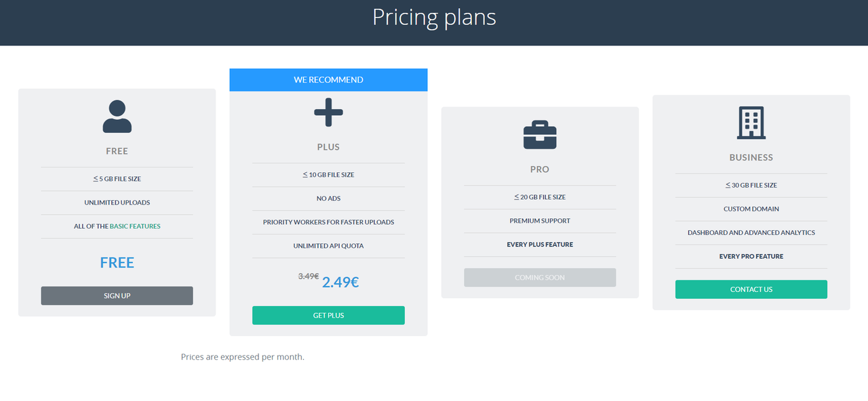Click the Pro plan briefcase icon
Image resolution: width=868 pixels, height=401 pixels.
[540, 135]
